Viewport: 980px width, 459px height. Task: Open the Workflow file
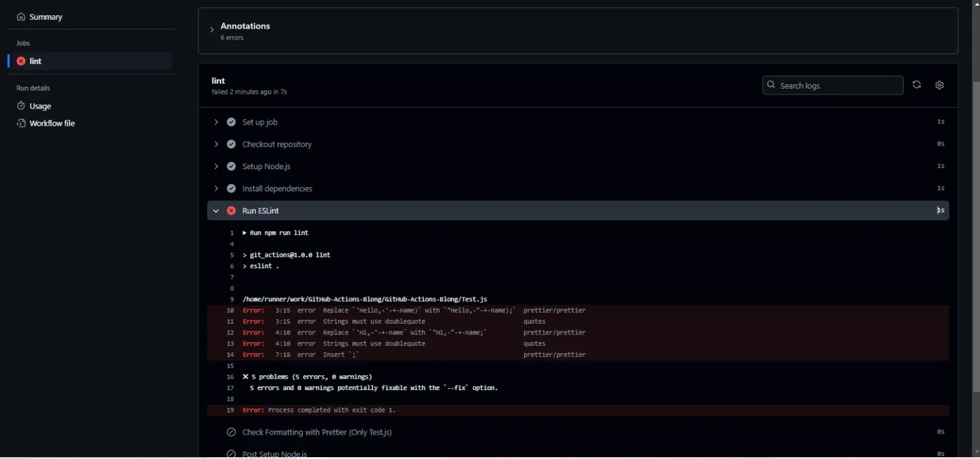tap(52, 123)
